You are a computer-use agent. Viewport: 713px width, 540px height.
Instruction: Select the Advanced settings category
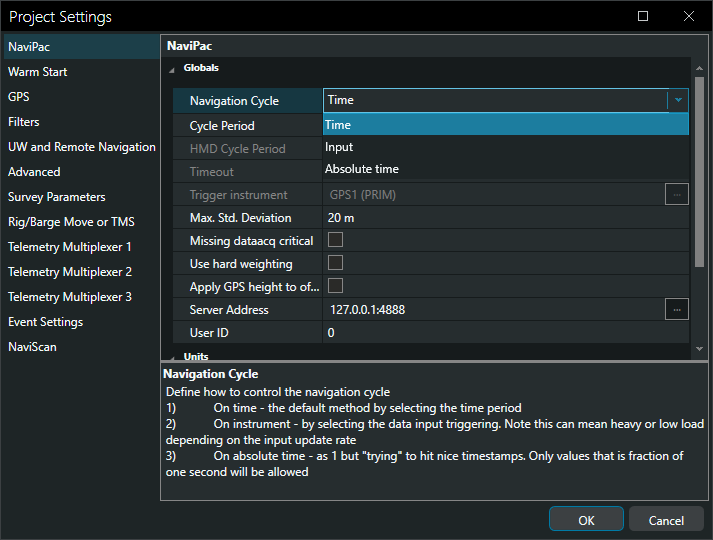[81, 172]
